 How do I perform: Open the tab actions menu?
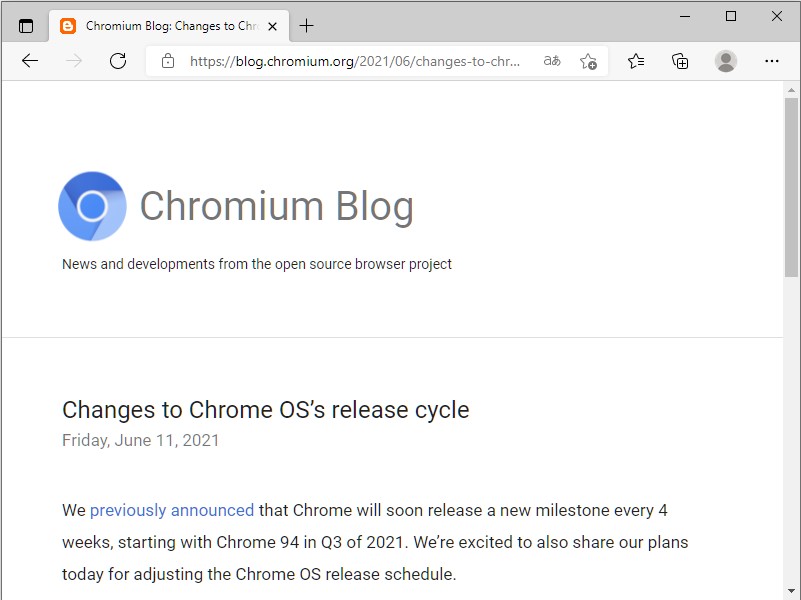pos(25,25)
